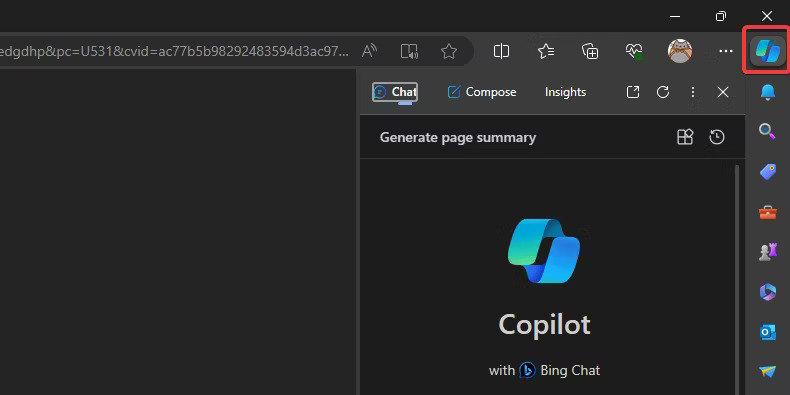Open the Tools briefcase icon in sidebar
The image size is (790, 395).
coord(767,212)
